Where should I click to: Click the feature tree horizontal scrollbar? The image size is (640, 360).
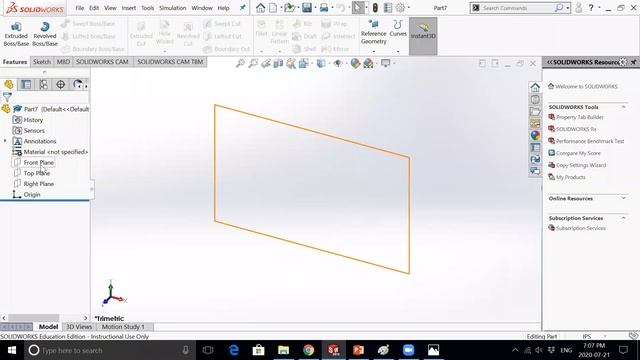point(33,318)
